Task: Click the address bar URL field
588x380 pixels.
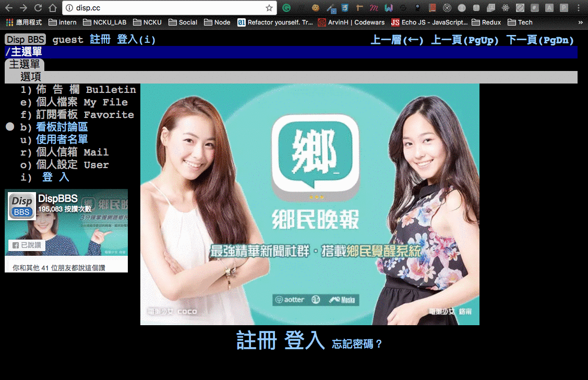Action: (x=169, y=8)
